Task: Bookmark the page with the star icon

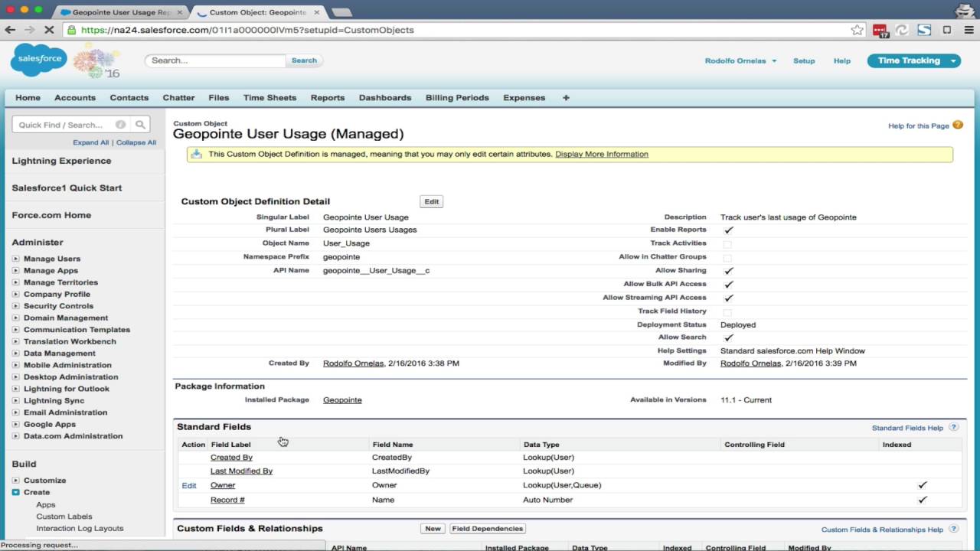Action: click(857, 30)
